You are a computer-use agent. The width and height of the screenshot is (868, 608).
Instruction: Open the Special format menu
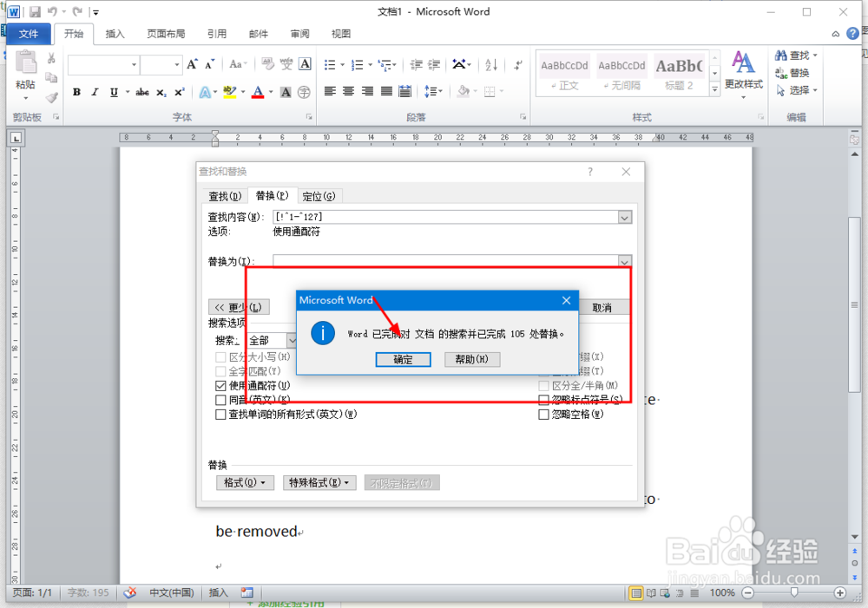pos(319,483)
